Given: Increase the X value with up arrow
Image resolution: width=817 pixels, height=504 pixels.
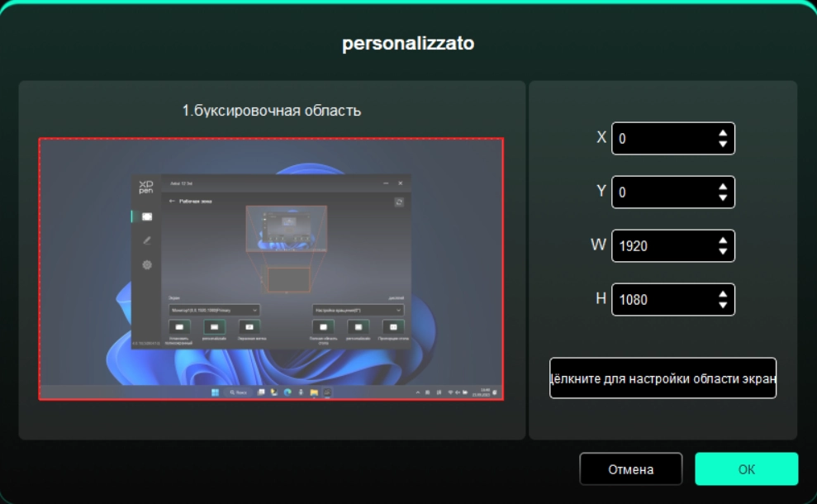Looking at the screenshot, I should pyautogui.click(x=723, y=133).
